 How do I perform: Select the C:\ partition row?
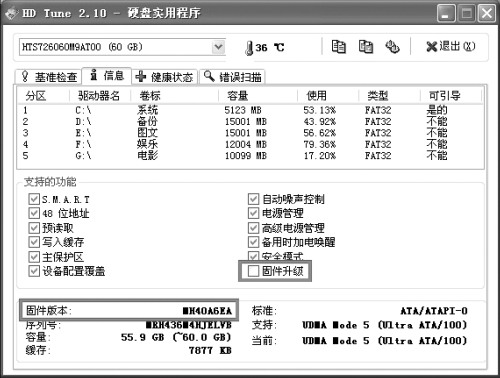coord(250,110)
